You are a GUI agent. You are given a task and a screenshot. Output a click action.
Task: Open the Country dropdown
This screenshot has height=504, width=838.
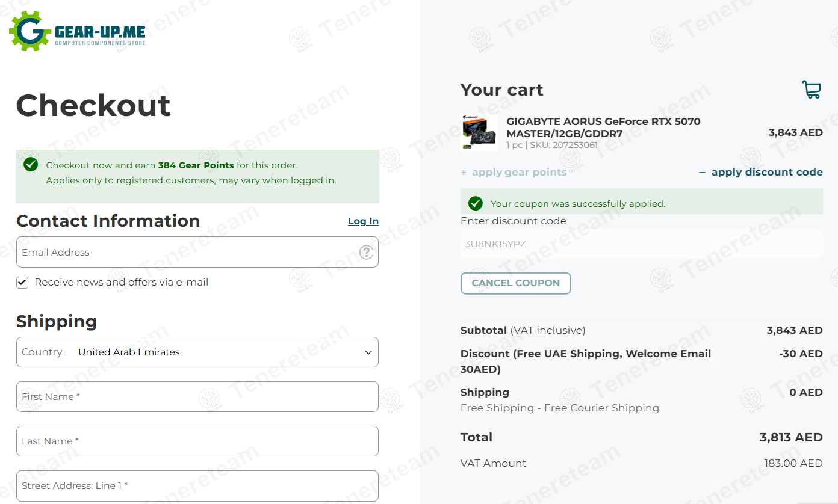pos(197,352)
